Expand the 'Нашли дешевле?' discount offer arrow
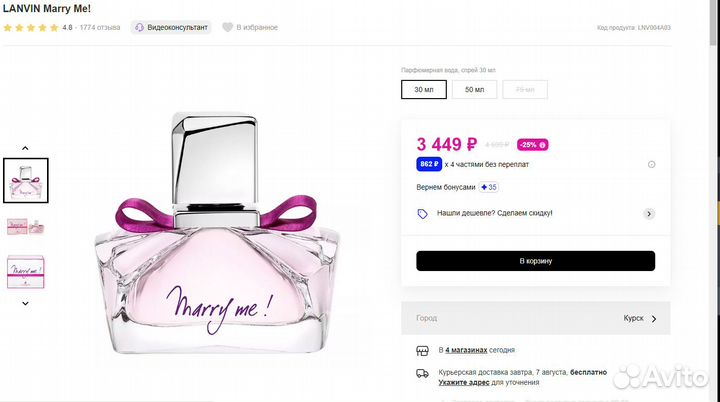Screen dimensions: 720x402 649,213
